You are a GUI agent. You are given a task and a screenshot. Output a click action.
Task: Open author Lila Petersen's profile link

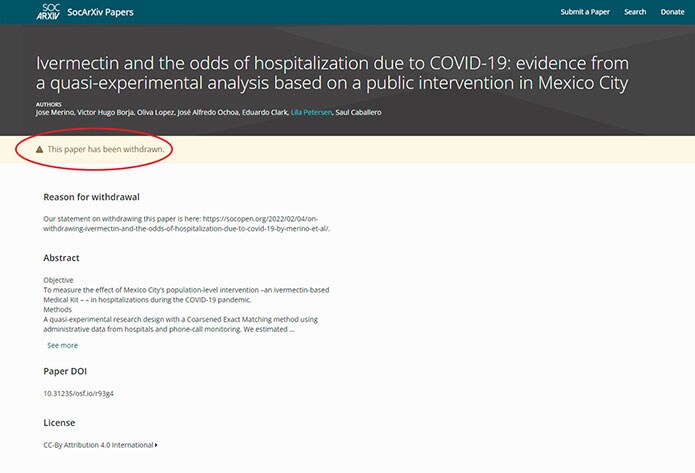[311, 113]
